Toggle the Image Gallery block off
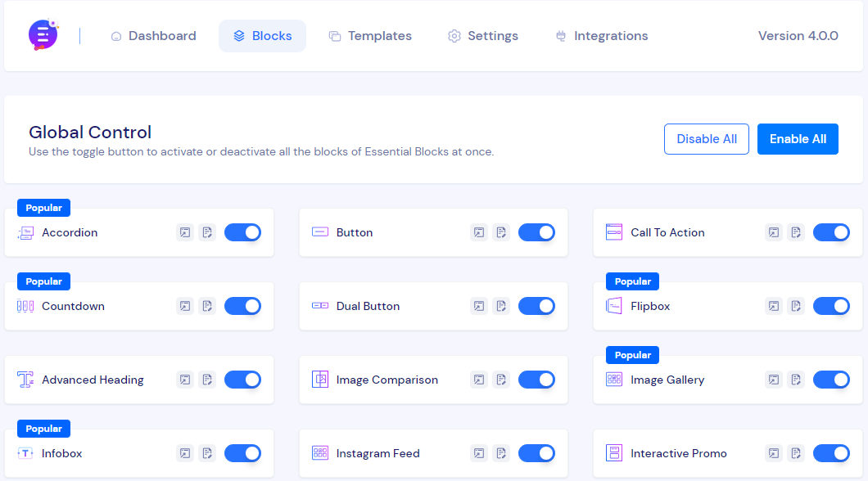The image size is (868, 481). [831, 380]
